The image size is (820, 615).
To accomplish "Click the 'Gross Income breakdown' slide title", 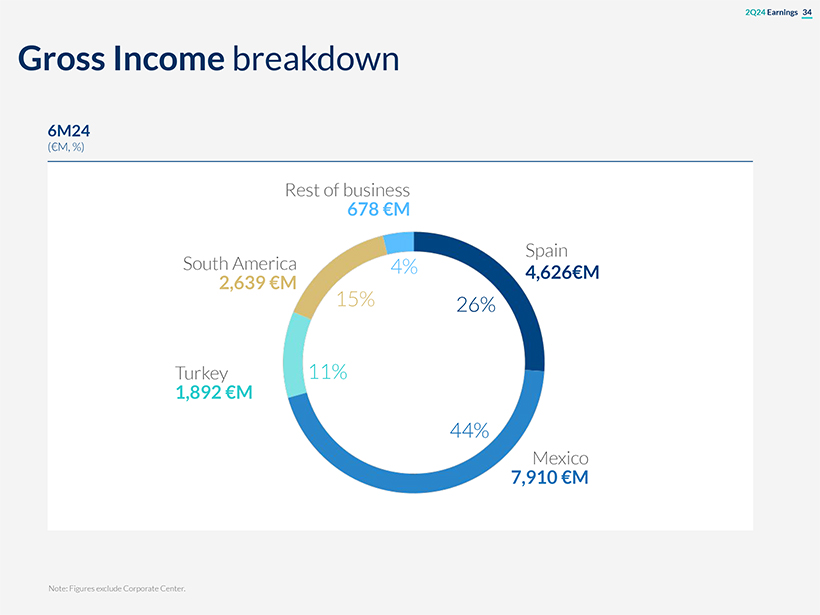I will click(x=208, y=59).
